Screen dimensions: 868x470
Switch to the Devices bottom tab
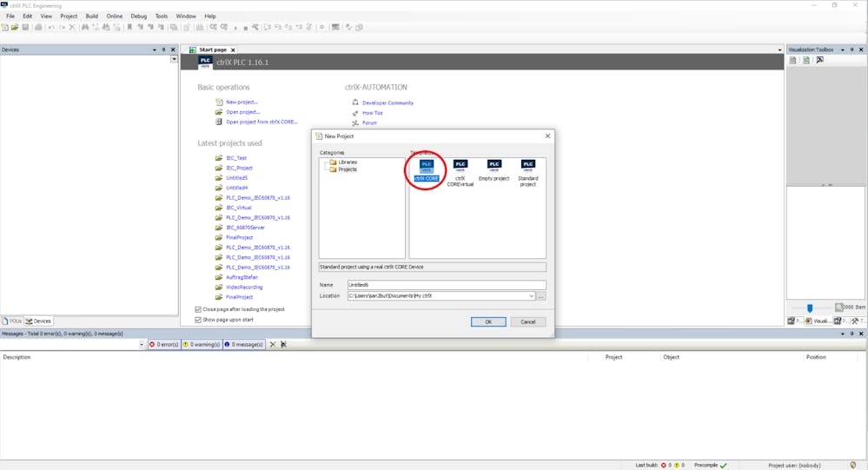(x=38, y=321)
